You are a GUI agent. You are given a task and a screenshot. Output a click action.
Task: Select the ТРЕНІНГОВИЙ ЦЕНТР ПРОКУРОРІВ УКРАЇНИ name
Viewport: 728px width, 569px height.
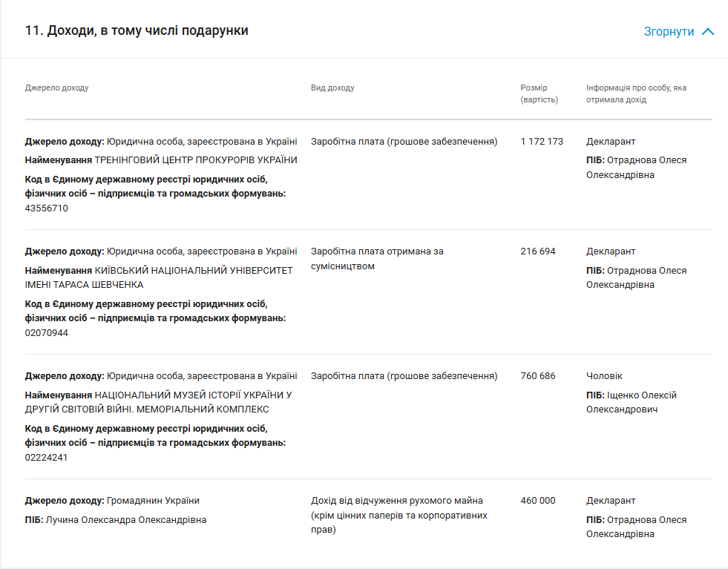(196, 160)
